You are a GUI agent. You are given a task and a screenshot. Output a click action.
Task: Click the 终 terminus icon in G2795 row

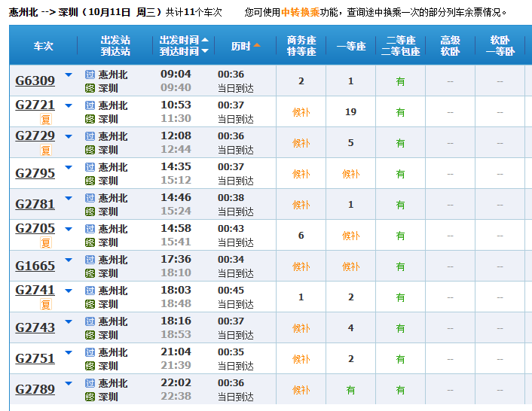tap(90, 181)
